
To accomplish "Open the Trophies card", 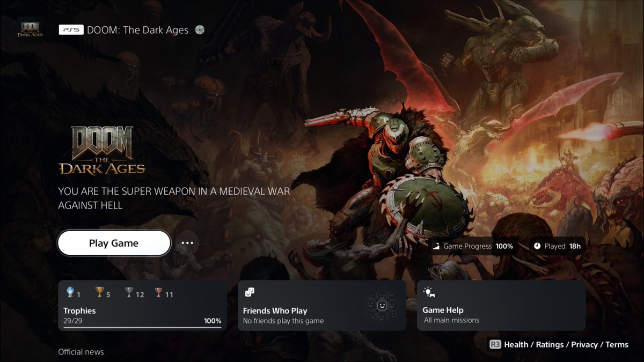I will (142, 305).
